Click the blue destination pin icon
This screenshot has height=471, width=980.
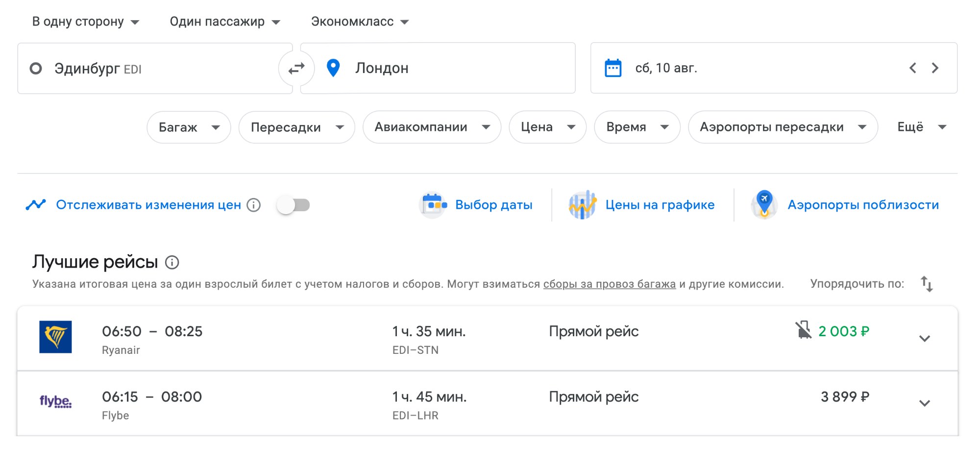click(333, 68)
